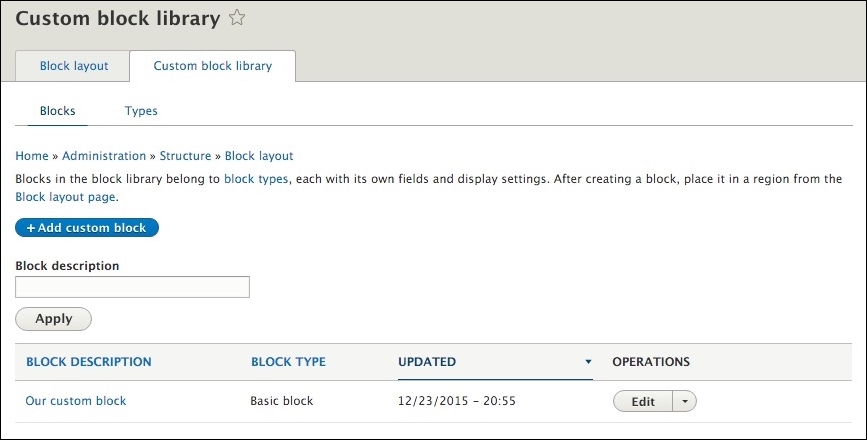
Task: Select the Custom block library tab
Action: (213, 66)
